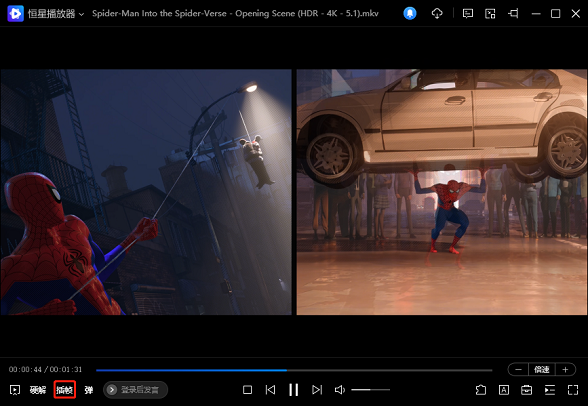
Task: Show the playlist panel icon
Action: click(x=550, y=390)
